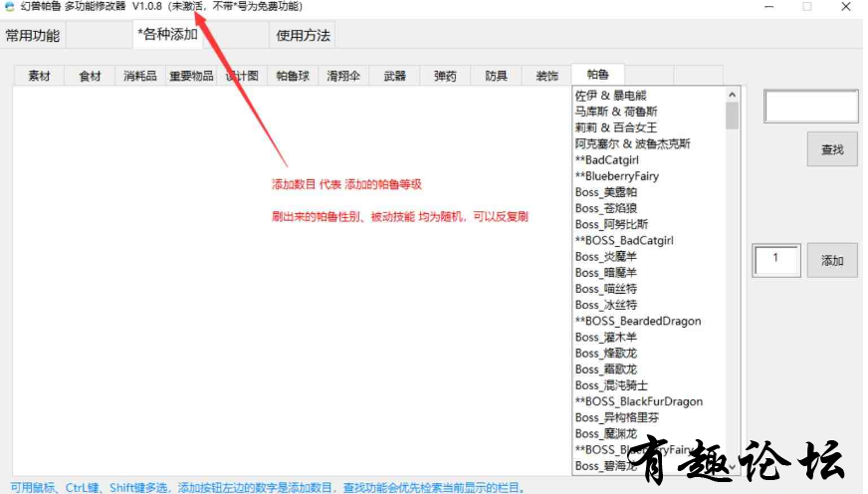The image size is (868, 494).
Task: Click the app icon in the title bar
Action: tap(9, 7)
